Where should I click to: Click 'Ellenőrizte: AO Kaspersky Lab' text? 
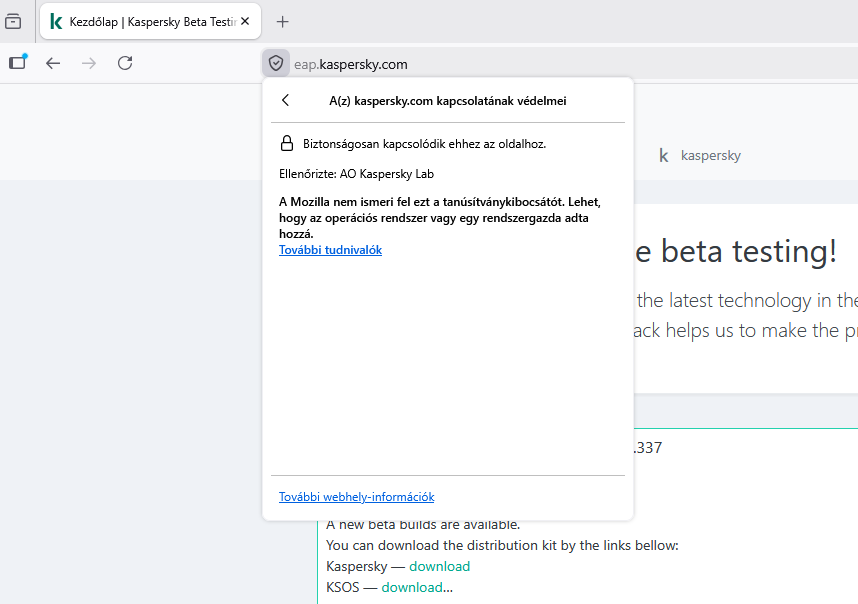click(356, 174)
